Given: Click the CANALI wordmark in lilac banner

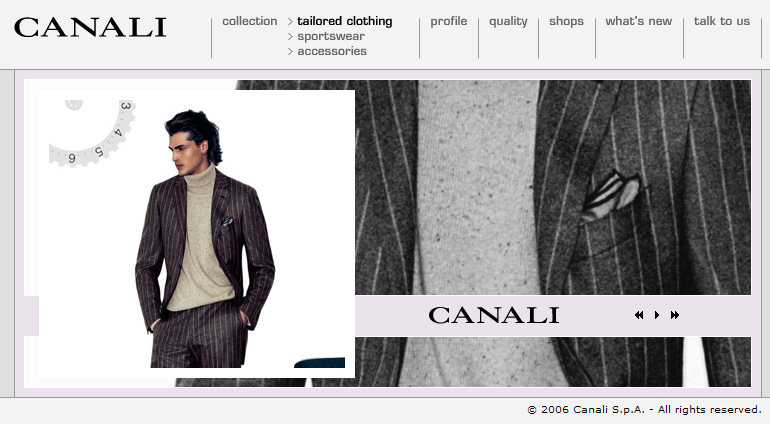Looking at the screenshot, I should (494, 315).
